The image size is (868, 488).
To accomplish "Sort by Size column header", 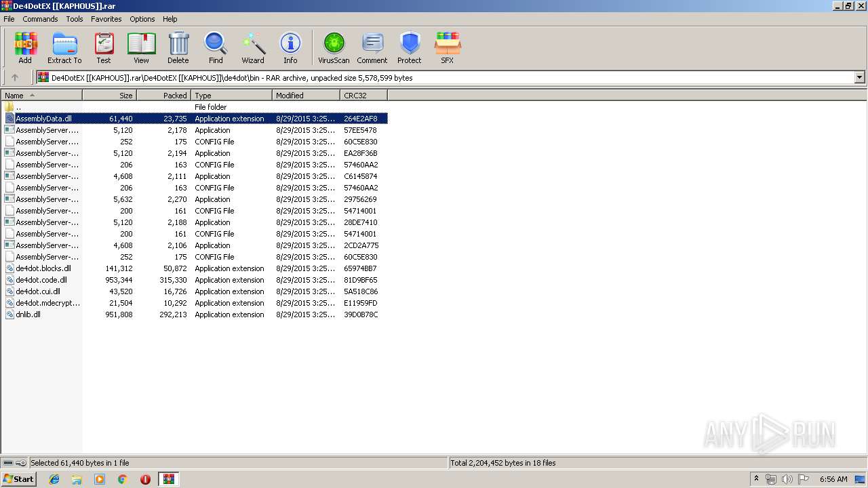I will click(x=110, y=96).
